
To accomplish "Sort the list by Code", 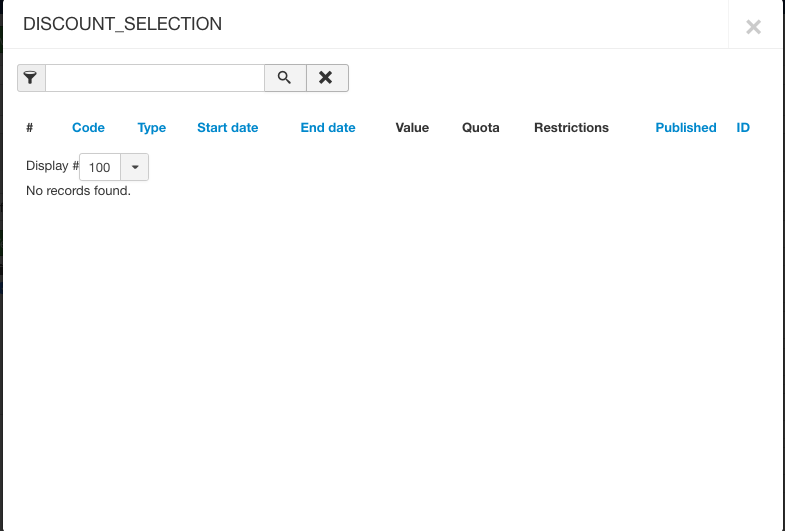I will (88, 128).
